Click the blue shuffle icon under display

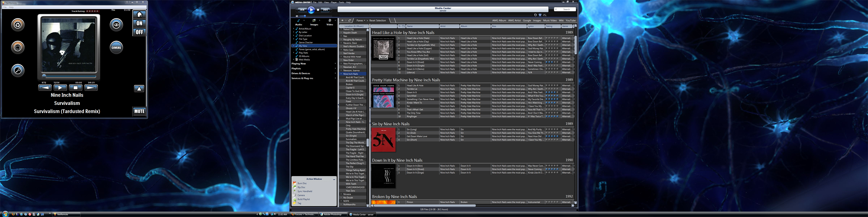pos(540,15)
